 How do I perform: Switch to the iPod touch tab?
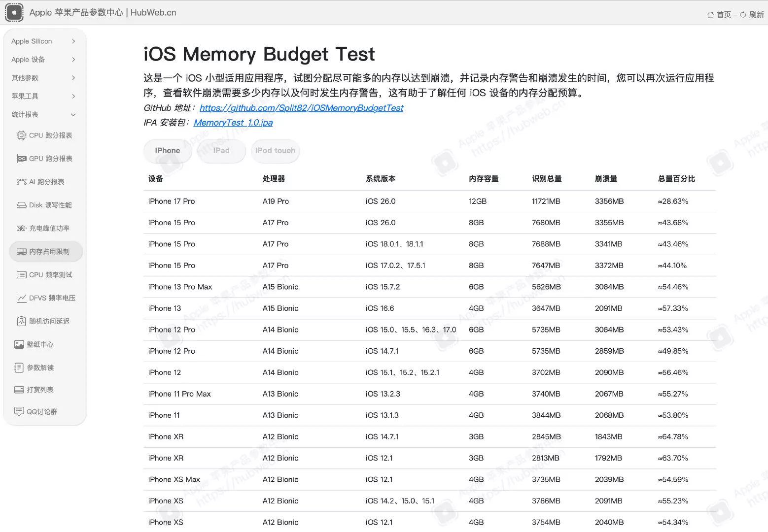pyautogui.click(x=275, y=151)
